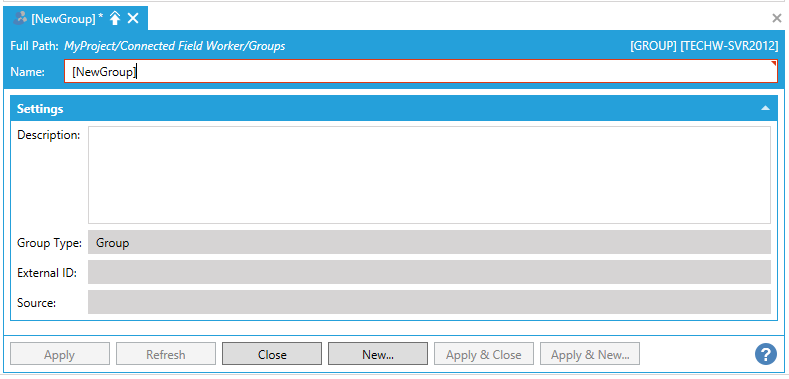Click the Source field
The image size is (789, 379).
pyautogui.click(x=429, y=302)
